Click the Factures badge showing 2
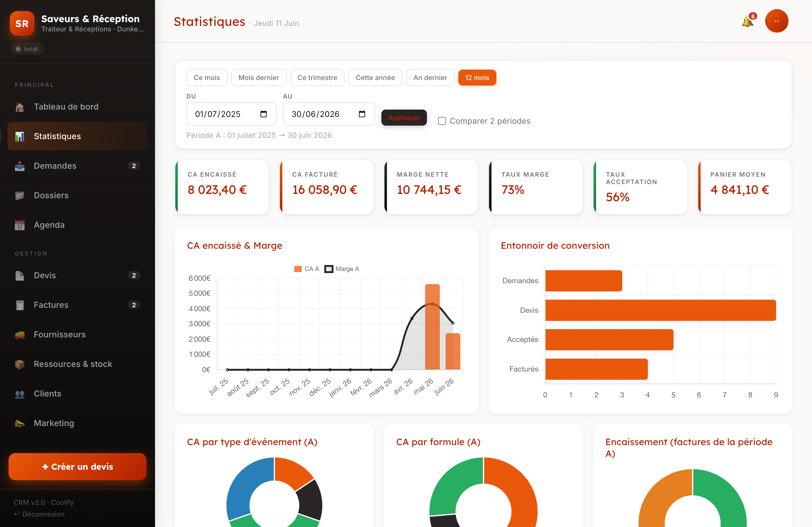Screen dimensions: 812x527 tap(134, 305)
